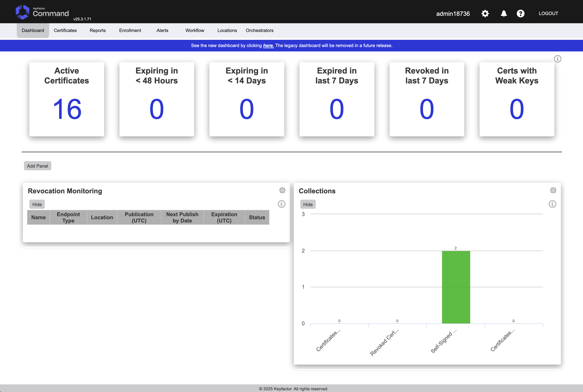
Task: Hide the Revocation Monitoring panel
Action: [x=37, y=204]
